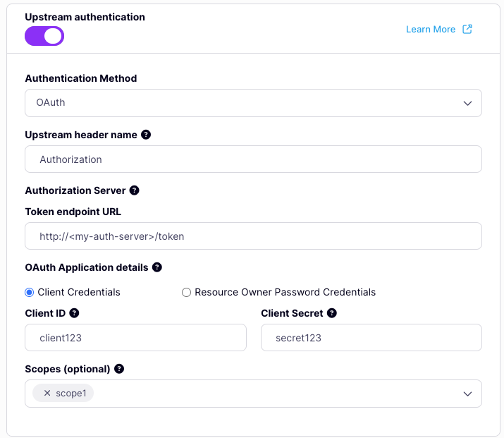The image size is (504, 438).
Task: Open the Authentication Method dropdown
Action: click(252, 103)
